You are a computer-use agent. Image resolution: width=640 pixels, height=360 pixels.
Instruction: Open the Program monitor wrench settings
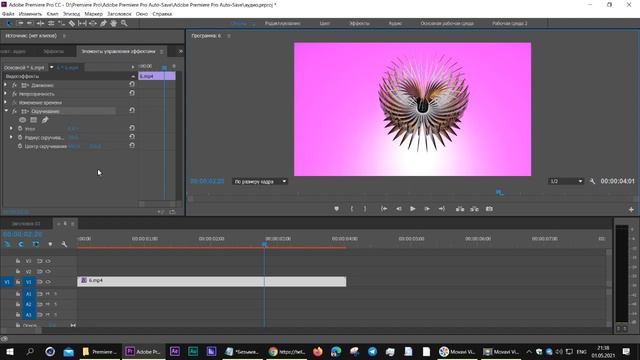(592, 181)
